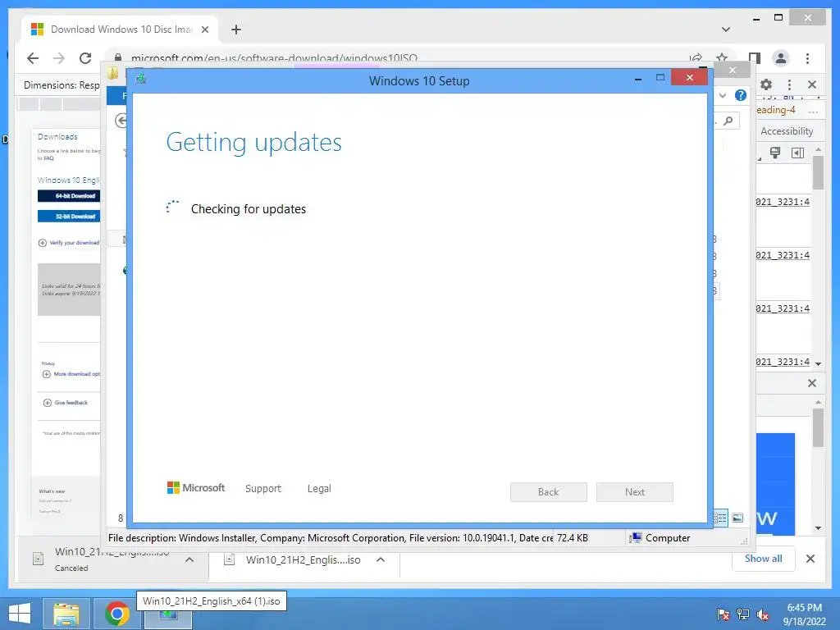Viewport: 840px width, 630px height.
Task: Switch to the Accessibility tab in DevTools
Action: click(x=787, y=131)
